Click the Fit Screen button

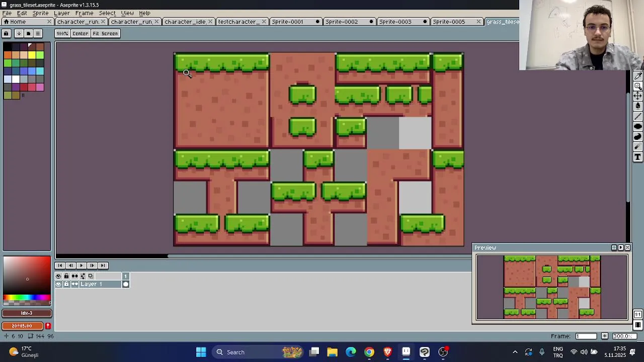(x=105, y=34)
